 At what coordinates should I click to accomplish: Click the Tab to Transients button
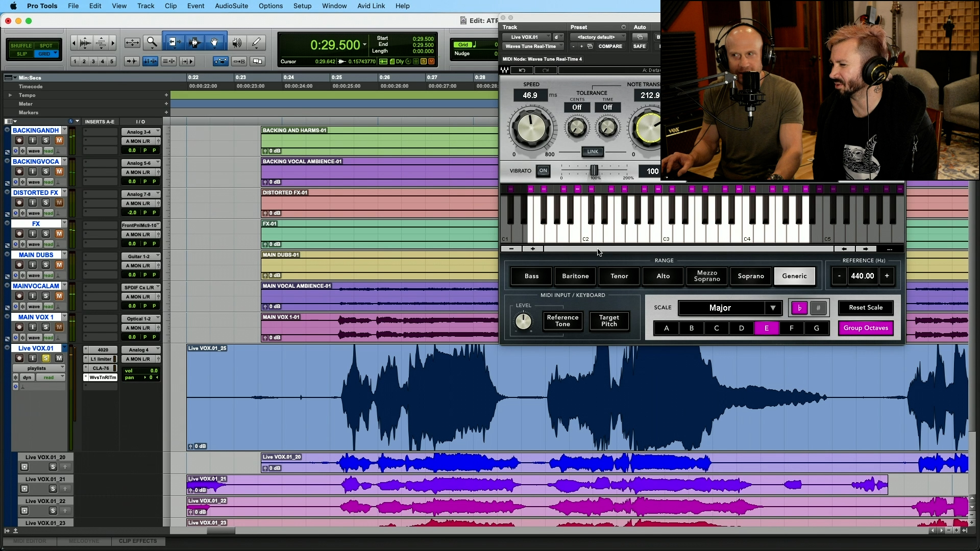[x=132, y=61]
